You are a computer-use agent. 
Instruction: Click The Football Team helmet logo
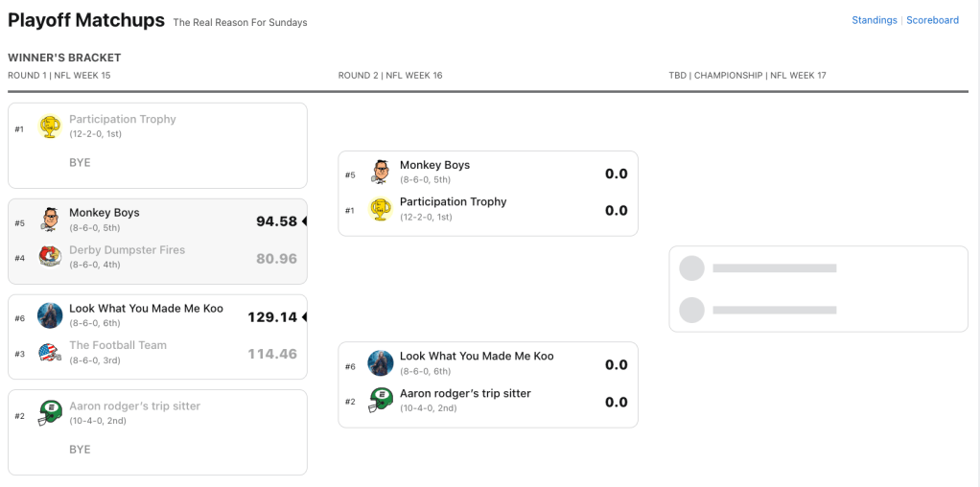51,352
